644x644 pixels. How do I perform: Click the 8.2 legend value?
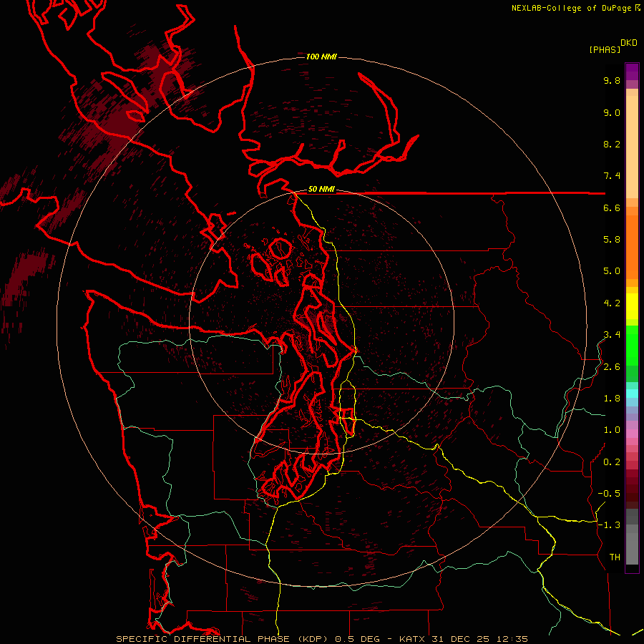click(612, 144)
